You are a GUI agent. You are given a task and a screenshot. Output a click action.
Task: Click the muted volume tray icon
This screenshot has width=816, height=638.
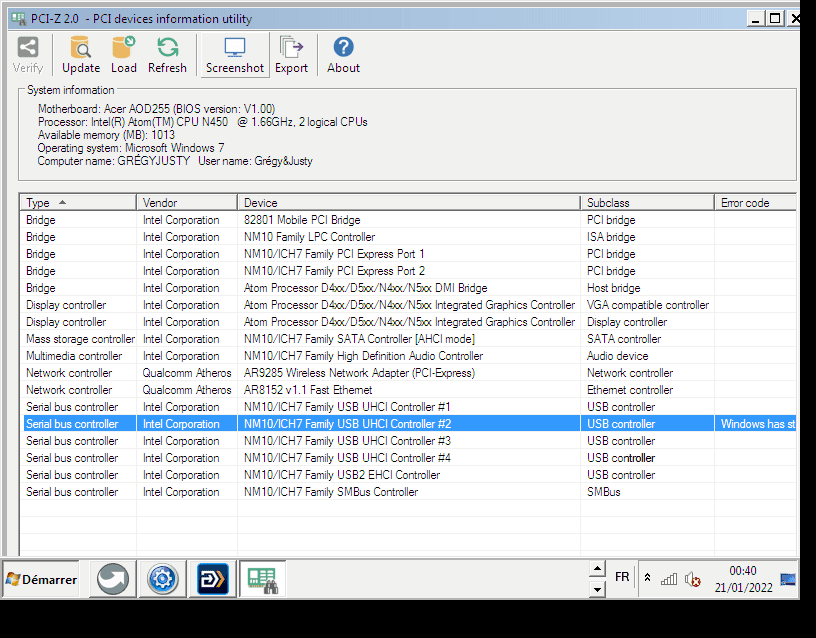tap(693, 579)
